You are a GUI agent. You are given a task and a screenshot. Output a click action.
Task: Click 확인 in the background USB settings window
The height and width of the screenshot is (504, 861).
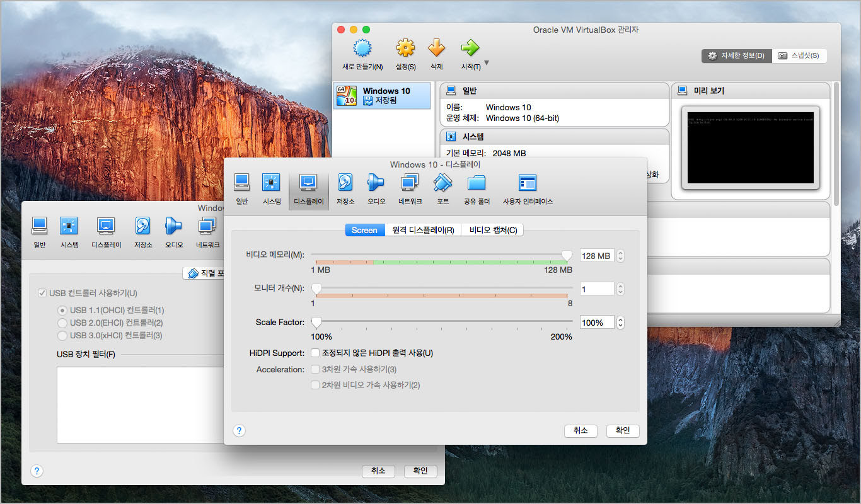click(420, 471)
